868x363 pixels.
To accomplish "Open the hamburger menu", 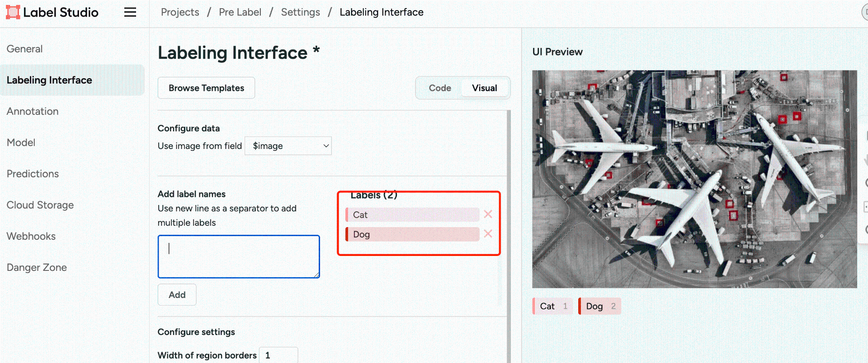I will (x=130, y=12).
